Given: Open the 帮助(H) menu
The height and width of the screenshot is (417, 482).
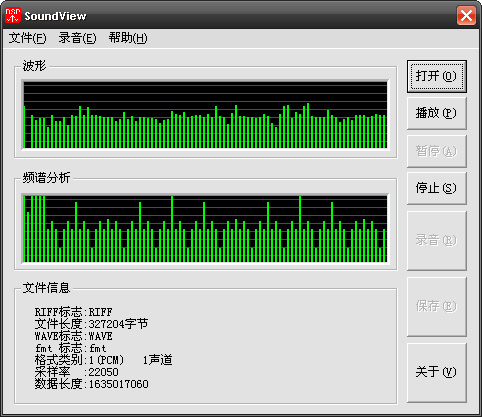Looking at the screenshot, I should pyautogui.click(x=128, y=38).
